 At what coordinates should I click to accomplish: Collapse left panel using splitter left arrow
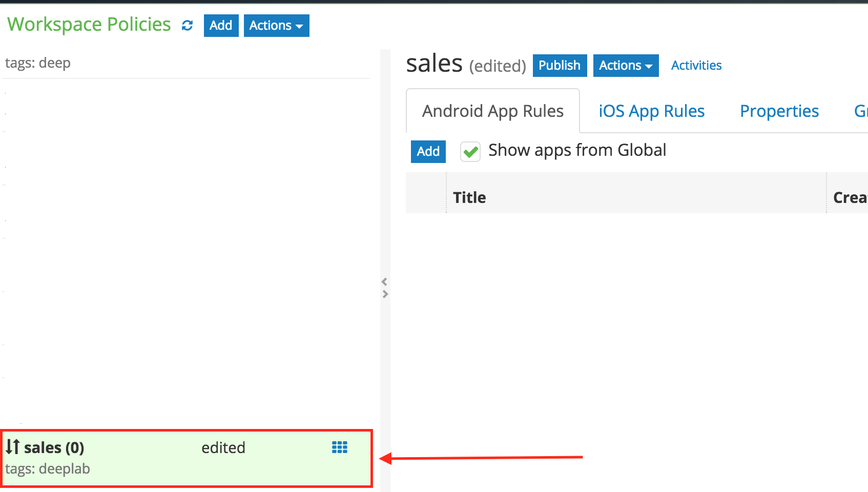click(x=384, y=281)
